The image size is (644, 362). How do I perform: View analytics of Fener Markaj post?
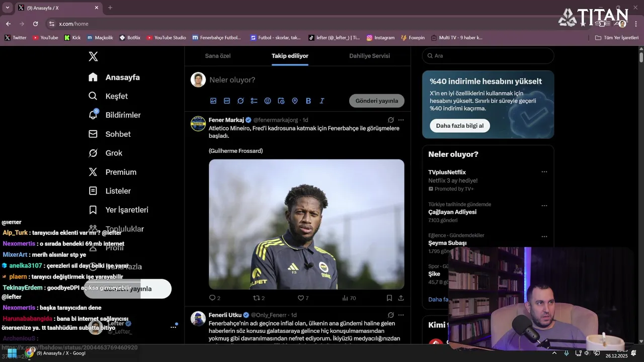click(x=349, y=298)
